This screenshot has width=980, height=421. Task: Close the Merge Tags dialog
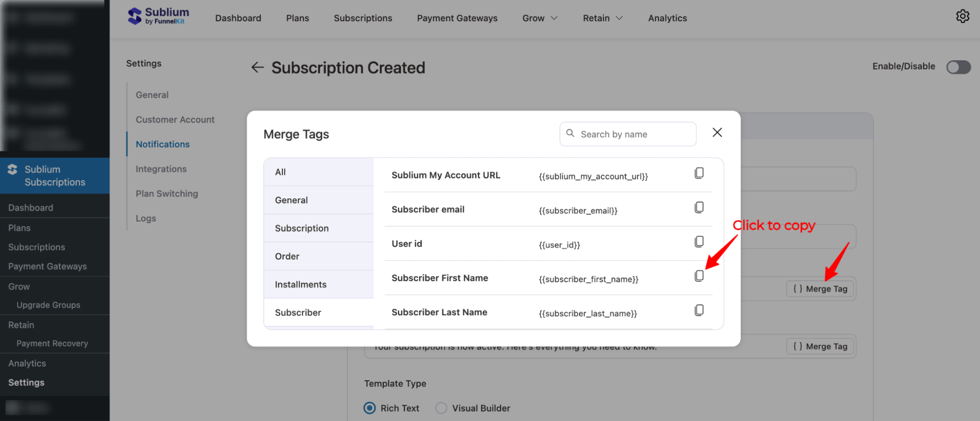pos(717,132)
